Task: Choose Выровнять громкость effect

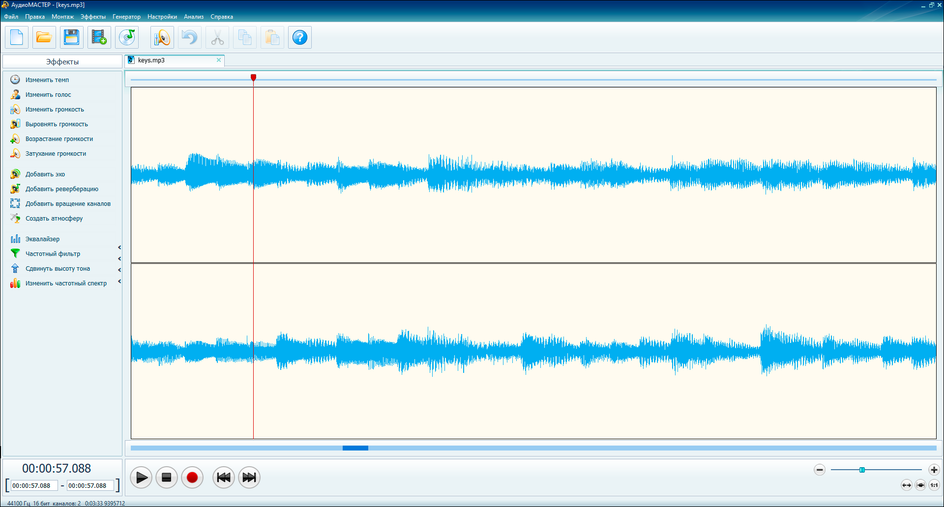Action: tap(57, 124)
